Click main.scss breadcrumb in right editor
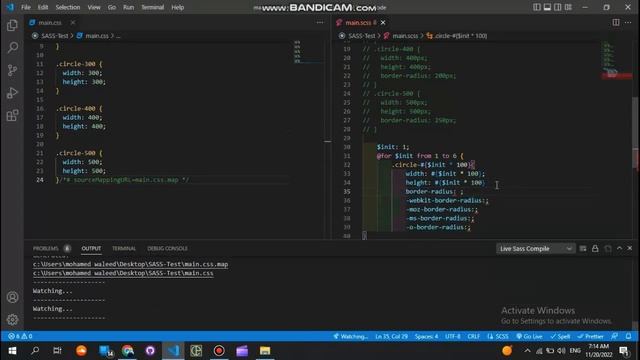This screenshot has width=640, height=360. click(405, 36)
